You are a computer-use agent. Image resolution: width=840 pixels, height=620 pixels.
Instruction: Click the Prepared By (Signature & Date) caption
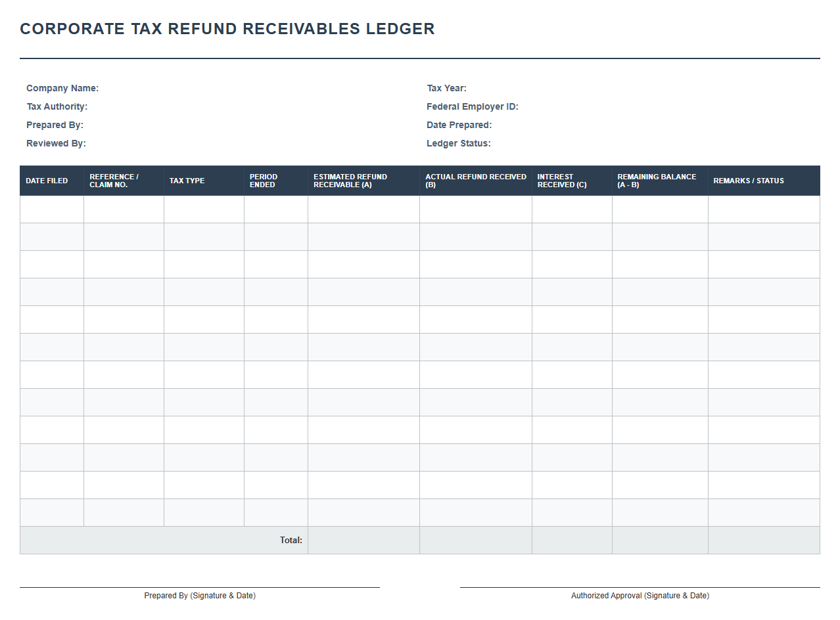point(200,596)
